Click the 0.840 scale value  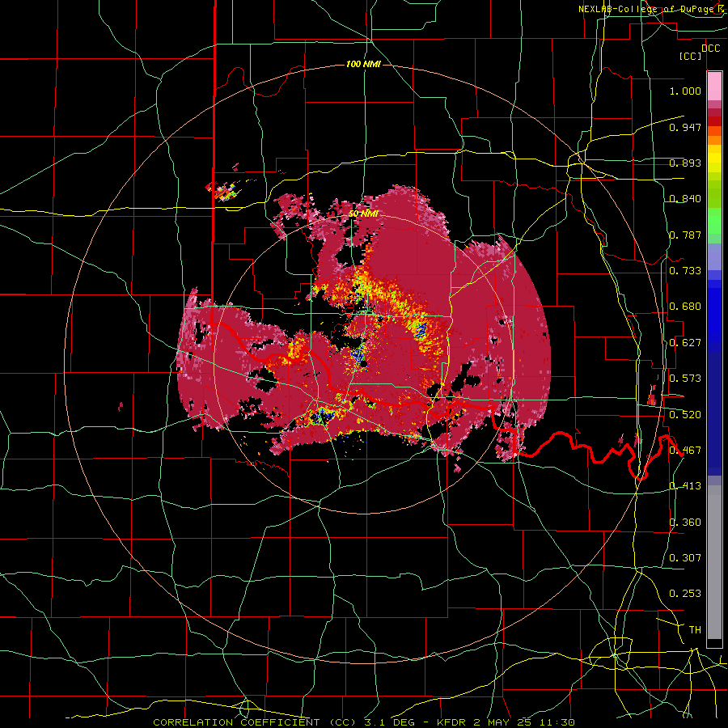685,199
